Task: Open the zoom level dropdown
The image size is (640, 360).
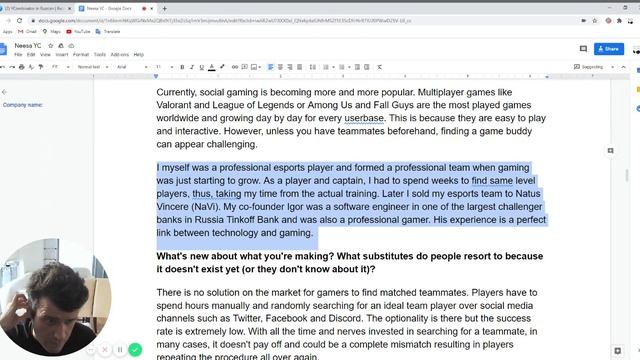Action: coord(60,67)
